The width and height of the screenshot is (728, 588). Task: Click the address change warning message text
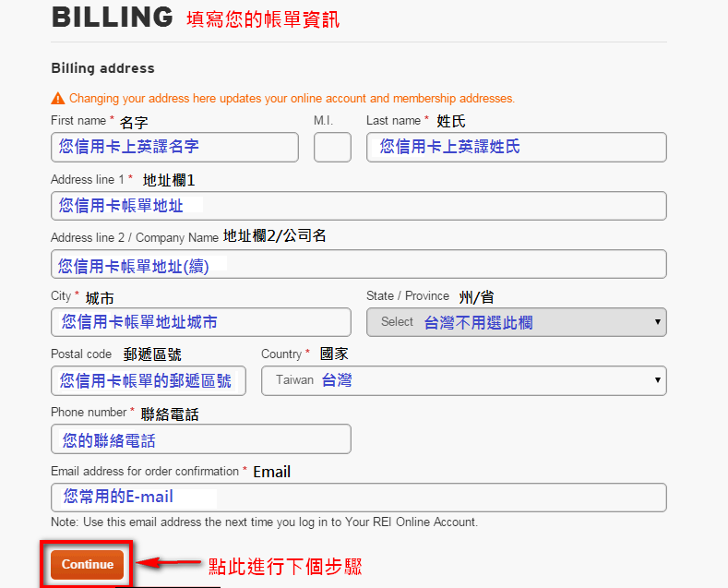[292, 99]
